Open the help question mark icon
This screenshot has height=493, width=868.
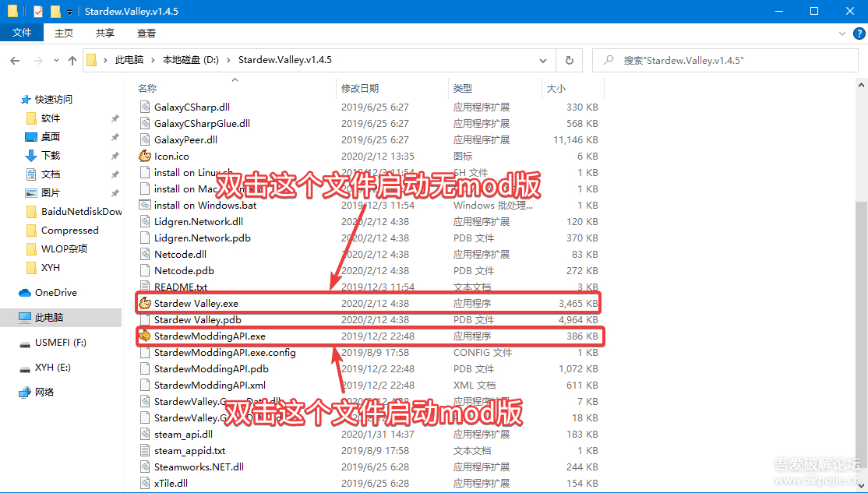(x=859, y=33)
